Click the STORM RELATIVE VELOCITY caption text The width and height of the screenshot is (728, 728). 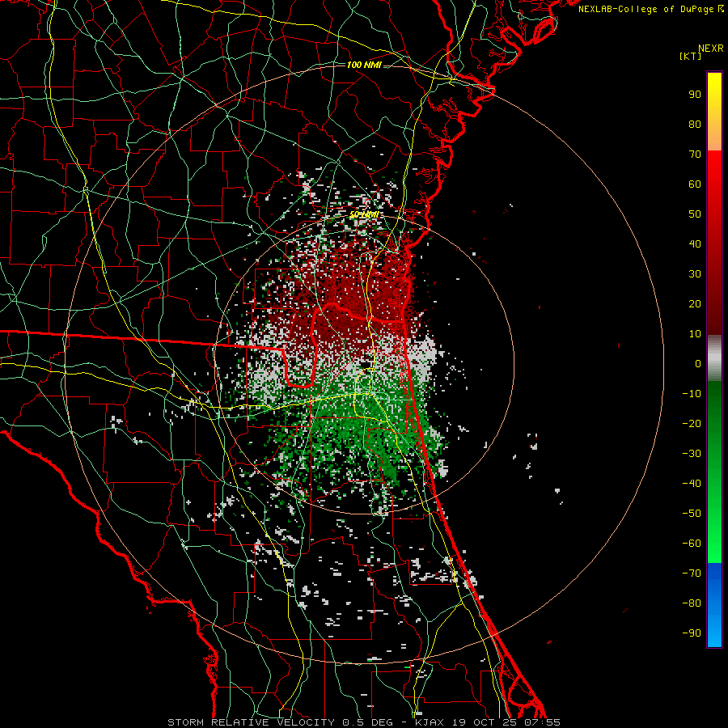click(251, 722)
